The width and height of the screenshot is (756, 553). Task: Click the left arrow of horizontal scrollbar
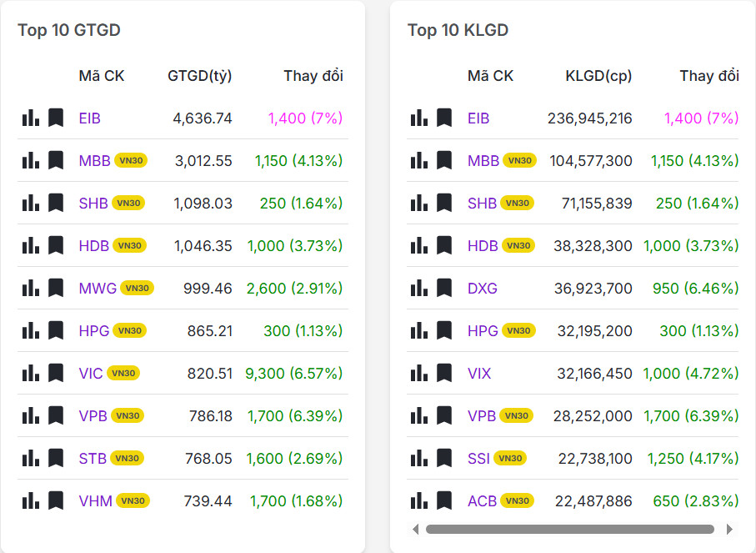(x=416, y=529)
